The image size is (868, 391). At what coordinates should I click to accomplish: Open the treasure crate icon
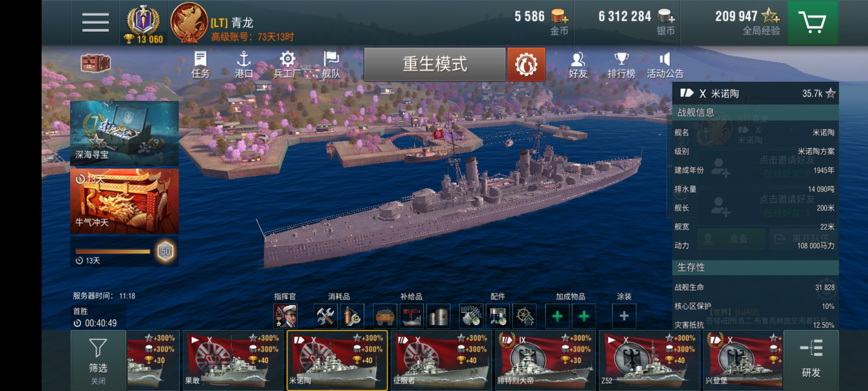click(x=95, y=63)
